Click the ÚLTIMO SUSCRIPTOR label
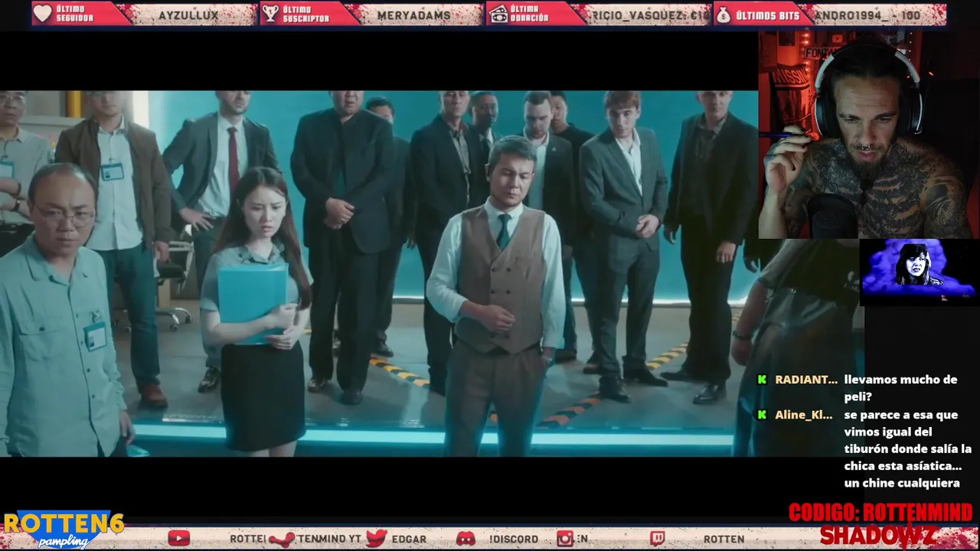This screenshot has height=551, width=980. click(305, 14)
